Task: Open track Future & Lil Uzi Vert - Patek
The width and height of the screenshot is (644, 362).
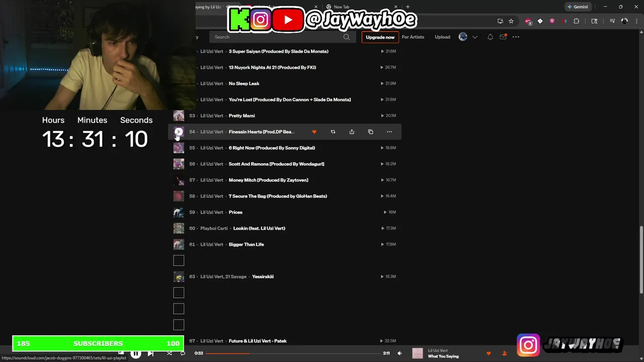Action: [x=258, y=341]
